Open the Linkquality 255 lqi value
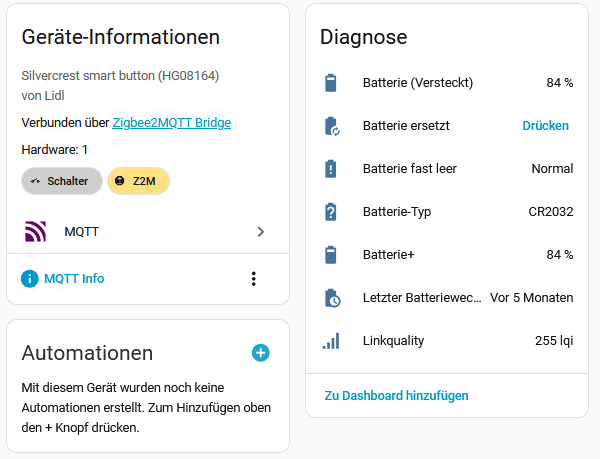 [553, 341]
